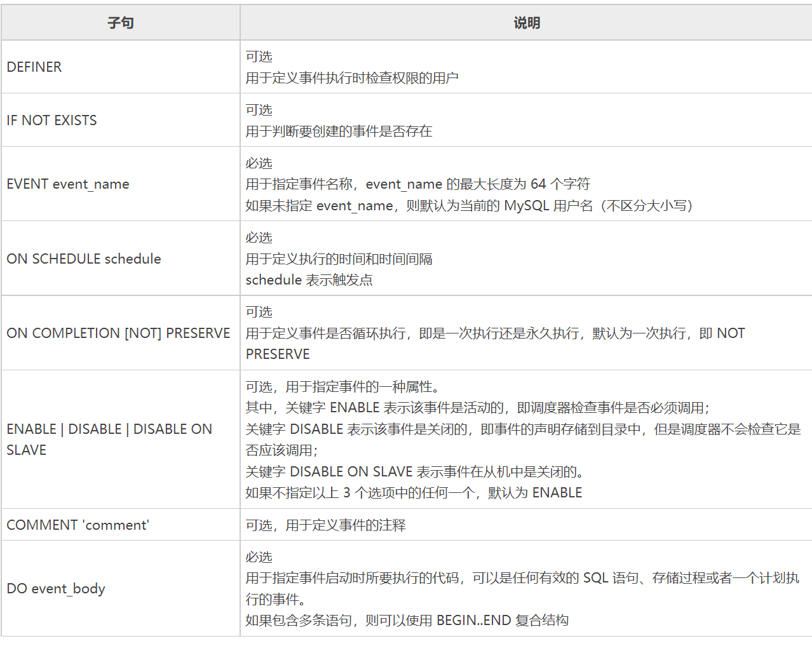Click the line about event_name 最大长度为 64 个字符

point(418,184)
